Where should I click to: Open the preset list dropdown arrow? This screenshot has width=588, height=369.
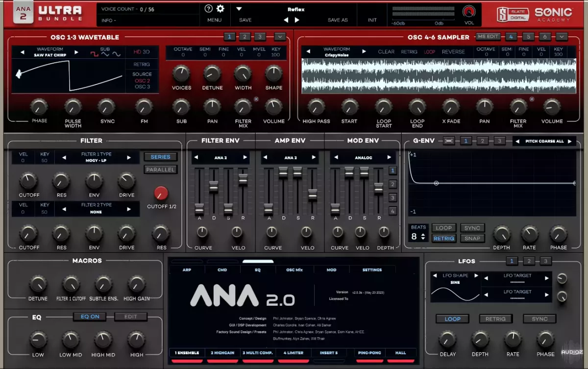coord(239,9)
